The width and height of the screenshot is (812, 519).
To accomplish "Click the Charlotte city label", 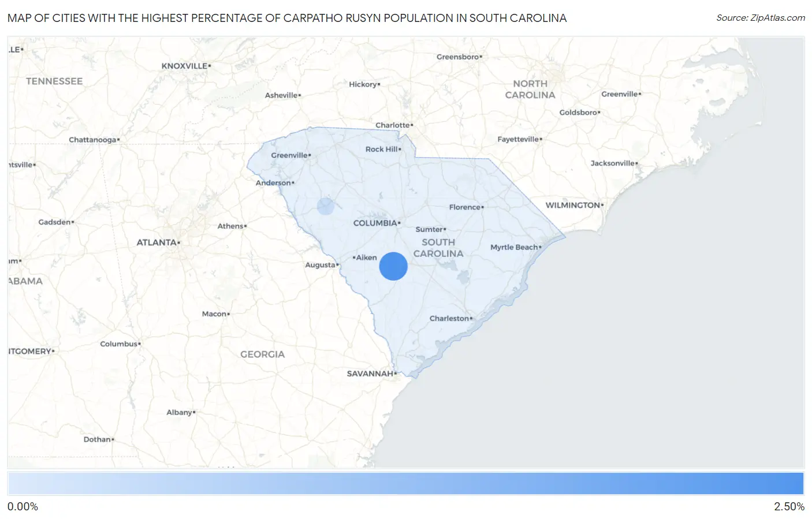I will (x=393, y=125).
